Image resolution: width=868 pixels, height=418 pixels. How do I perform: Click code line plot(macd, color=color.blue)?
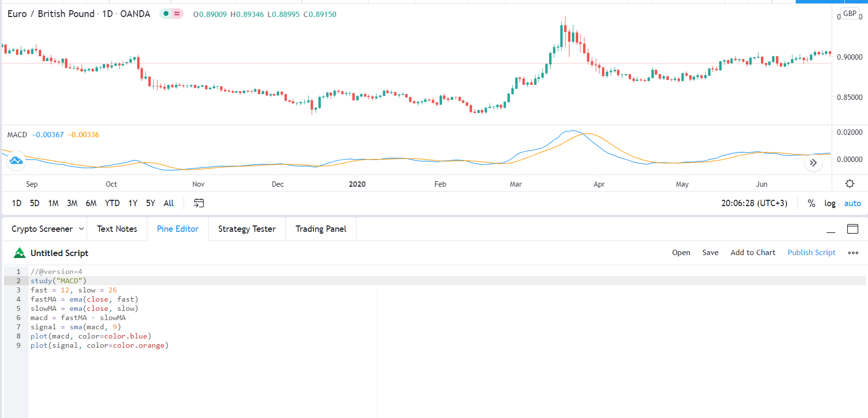pos(91,336)
